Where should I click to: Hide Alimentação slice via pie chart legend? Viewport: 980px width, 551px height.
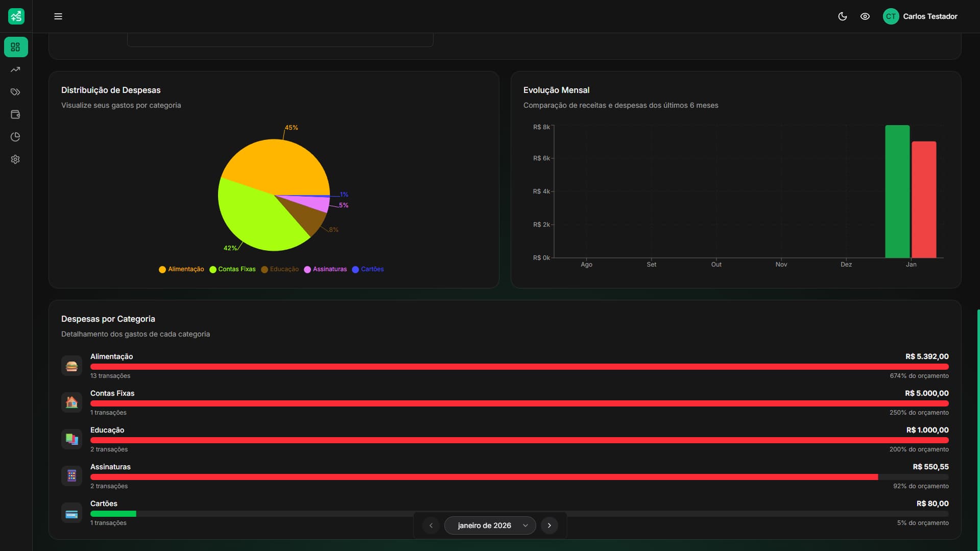[x=181, y=269]
